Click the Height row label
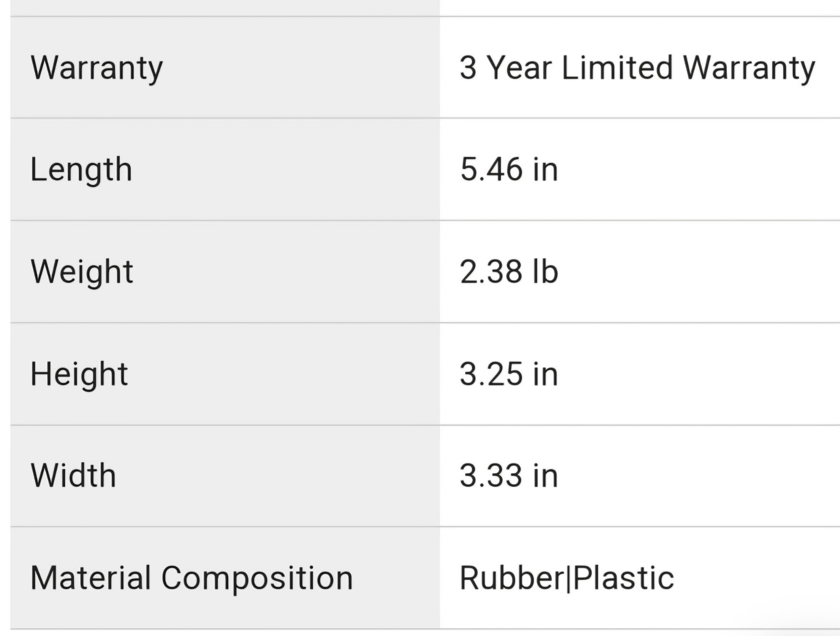 pyautogui.click(x=79, y=374)
